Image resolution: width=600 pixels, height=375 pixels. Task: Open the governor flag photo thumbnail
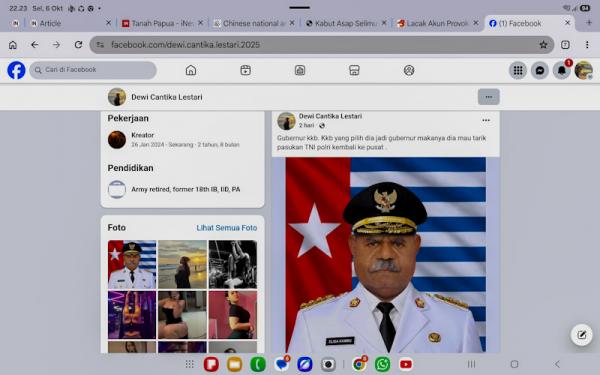pyautogui.click(x=132, y=264)
